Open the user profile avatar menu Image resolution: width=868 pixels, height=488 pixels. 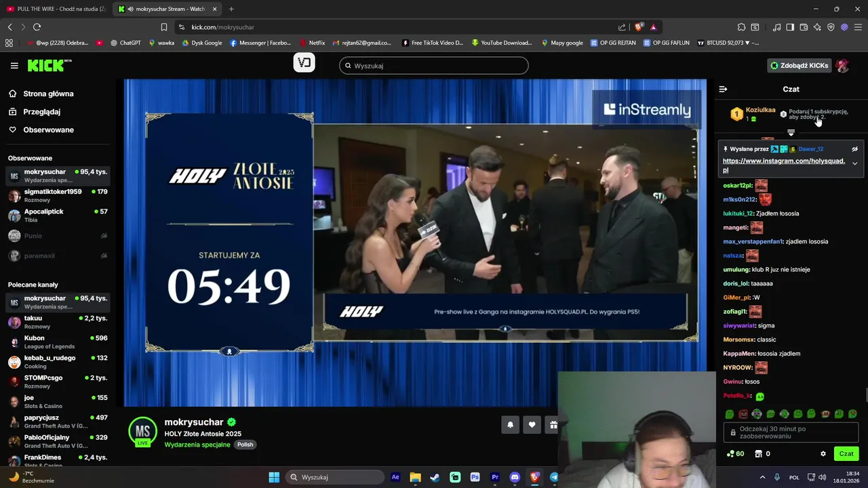(842, 66)
